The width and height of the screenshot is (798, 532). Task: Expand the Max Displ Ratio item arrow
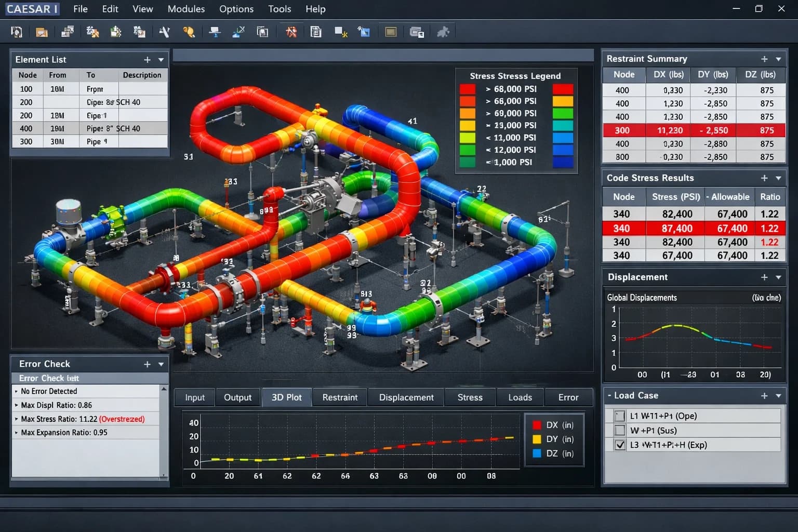16,405
